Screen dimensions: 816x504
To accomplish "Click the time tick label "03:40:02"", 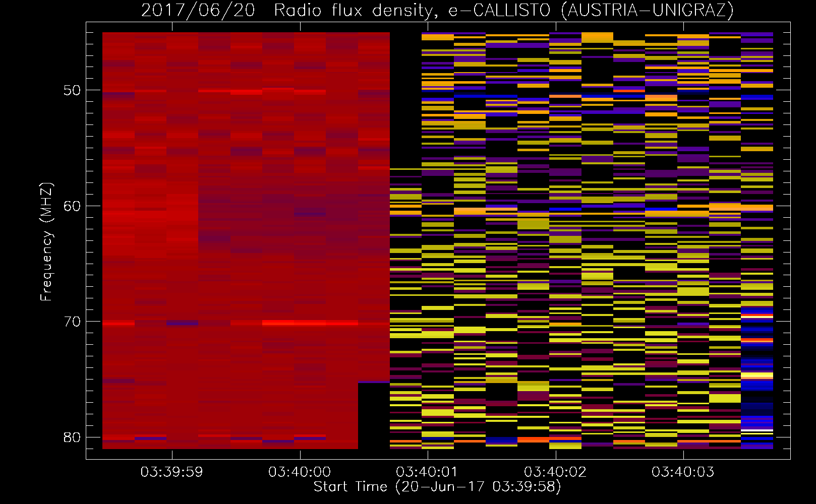I will (x=555, y=472).
